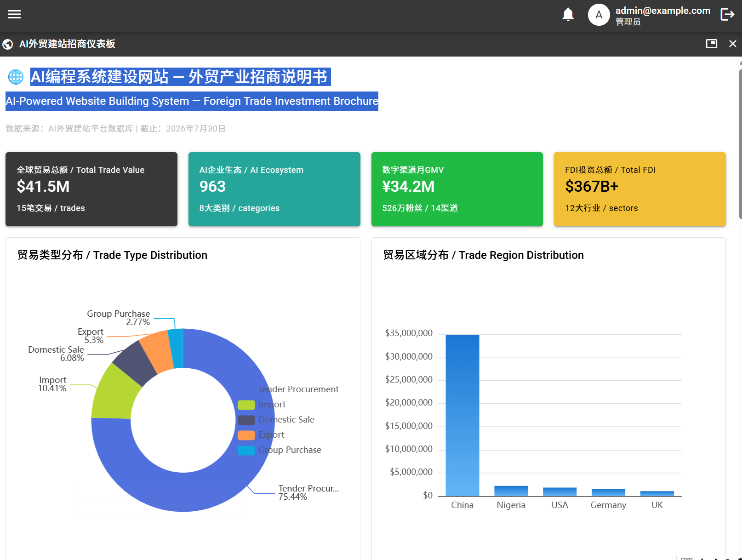Toggle the Import legend item

[262, 405]
